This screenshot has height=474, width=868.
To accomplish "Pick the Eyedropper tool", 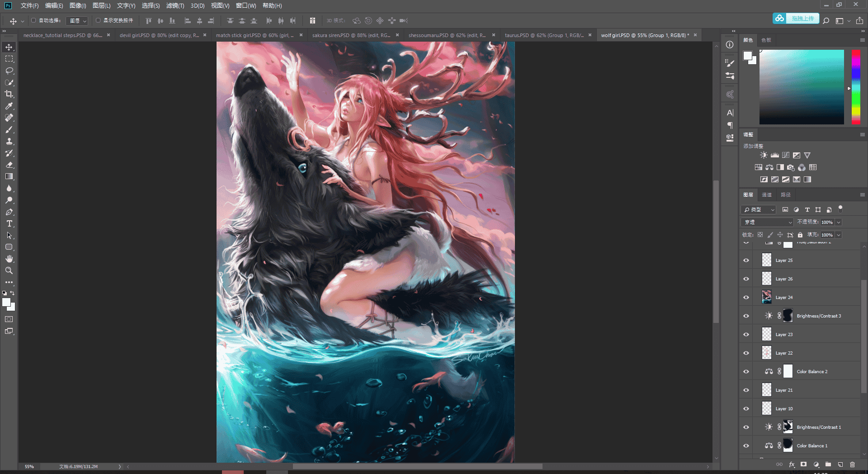I will [x=9, y=106].
